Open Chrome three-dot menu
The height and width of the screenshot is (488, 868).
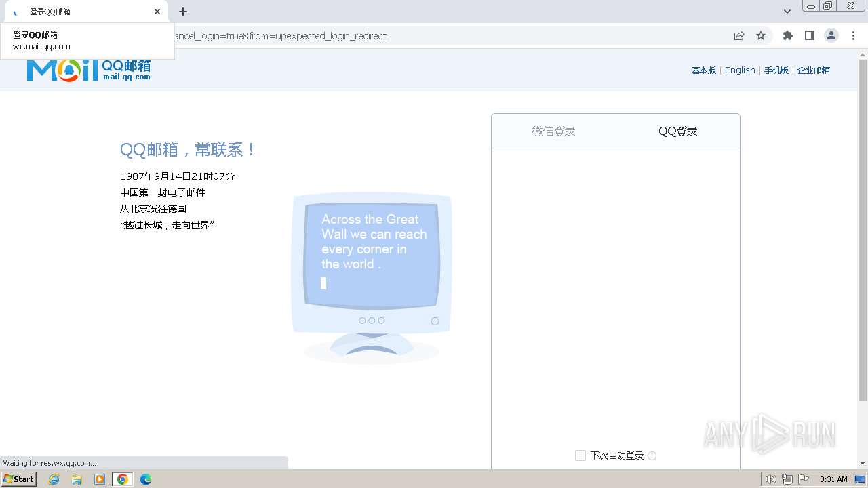[853, 36]
